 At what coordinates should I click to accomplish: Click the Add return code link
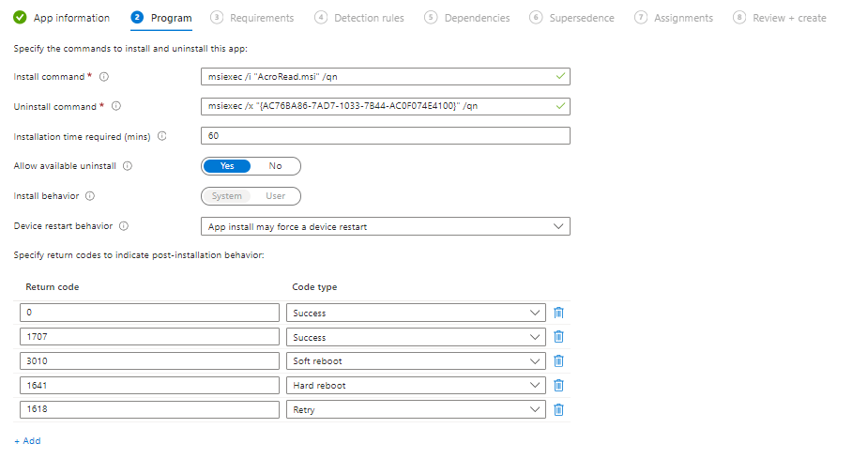27,440
